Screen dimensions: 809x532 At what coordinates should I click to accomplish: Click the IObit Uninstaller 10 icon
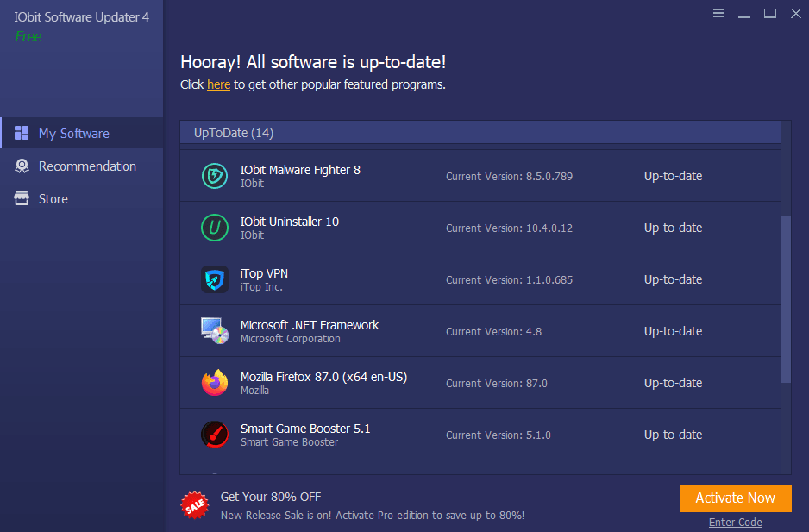click(214, 227)
